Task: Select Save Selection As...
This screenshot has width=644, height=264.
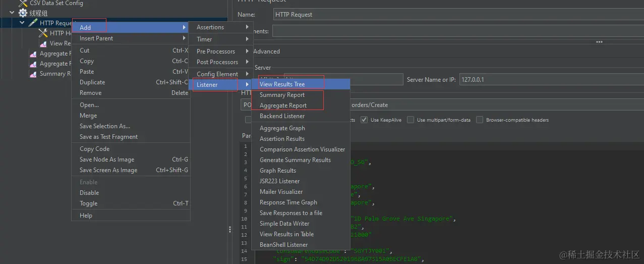Action: (130, 126)
